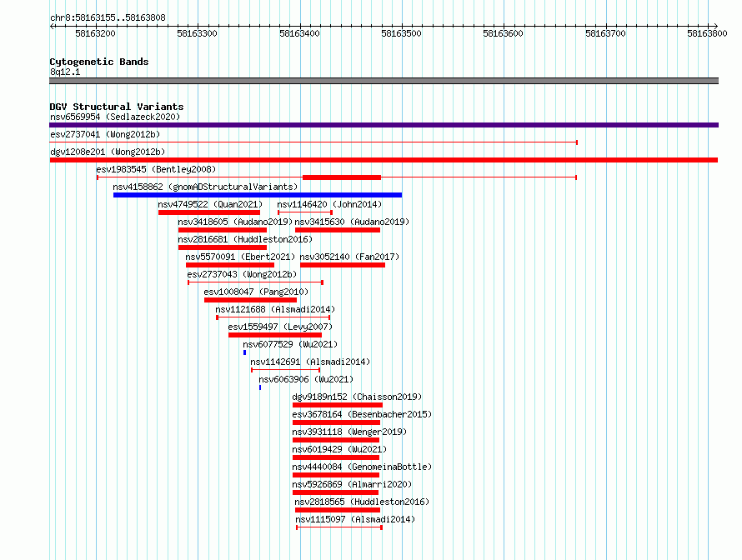Select the thick red dgv1208e201 bar
The height and width of the screenshot is (560, 742).
[384, 160]
